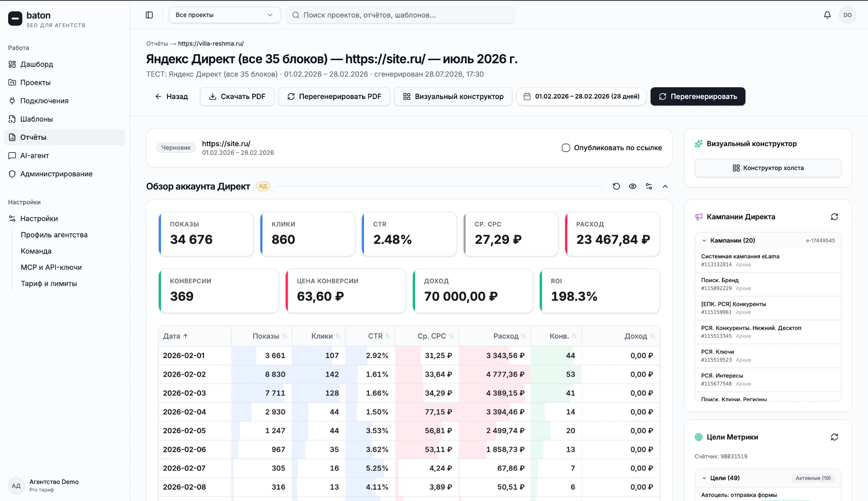Click the ROI 198.3% card
Image resolution: width=868 pixels, height=501 pixels.
599,291
